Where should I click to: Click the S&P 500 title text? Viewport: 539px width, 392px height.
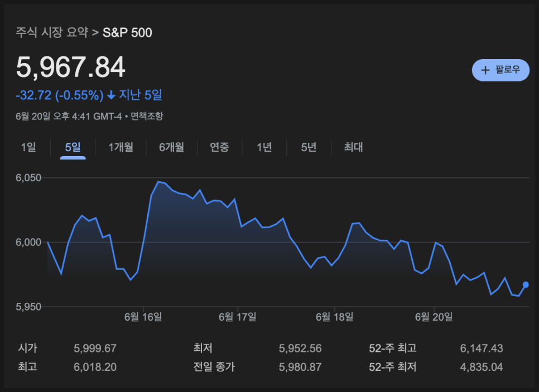click(127, 33)
